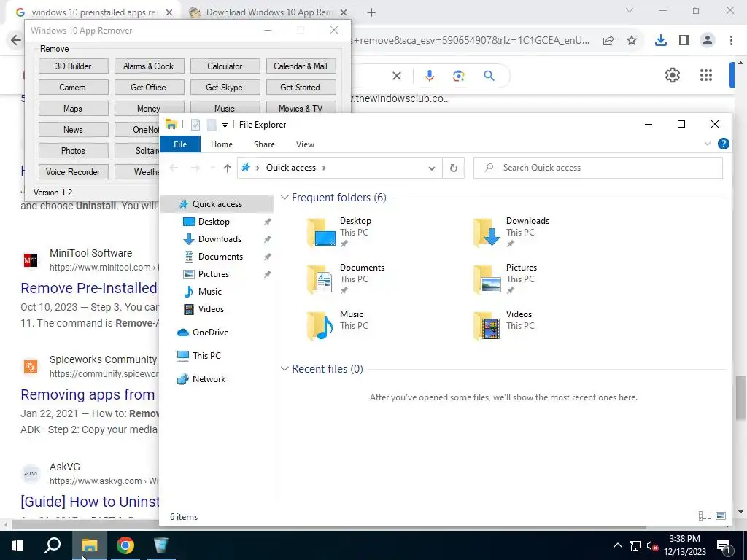Click the Get Office button
Viewport: 747px width, 560px height.
click(x=149, y=87)
